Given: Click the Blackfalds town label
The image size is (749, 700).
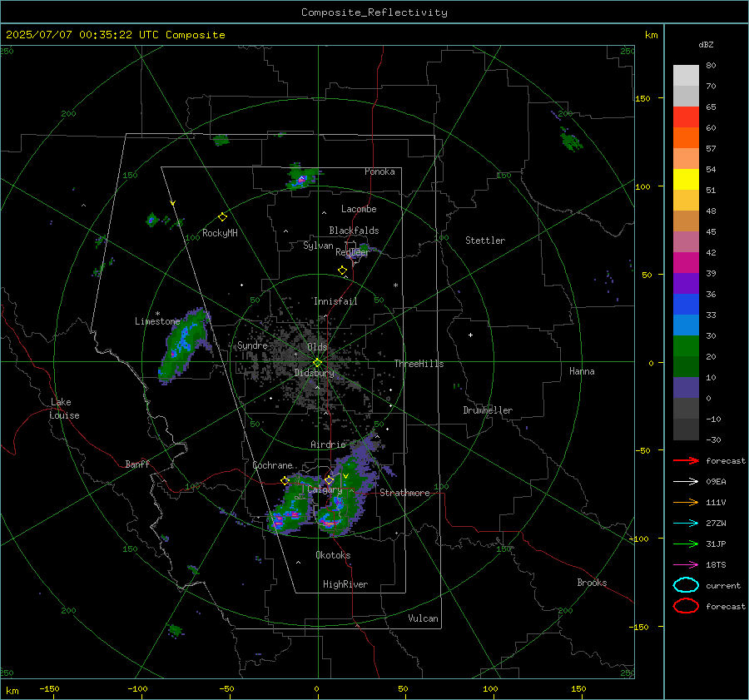Looking at the screenshot, I should click(354, 231).
